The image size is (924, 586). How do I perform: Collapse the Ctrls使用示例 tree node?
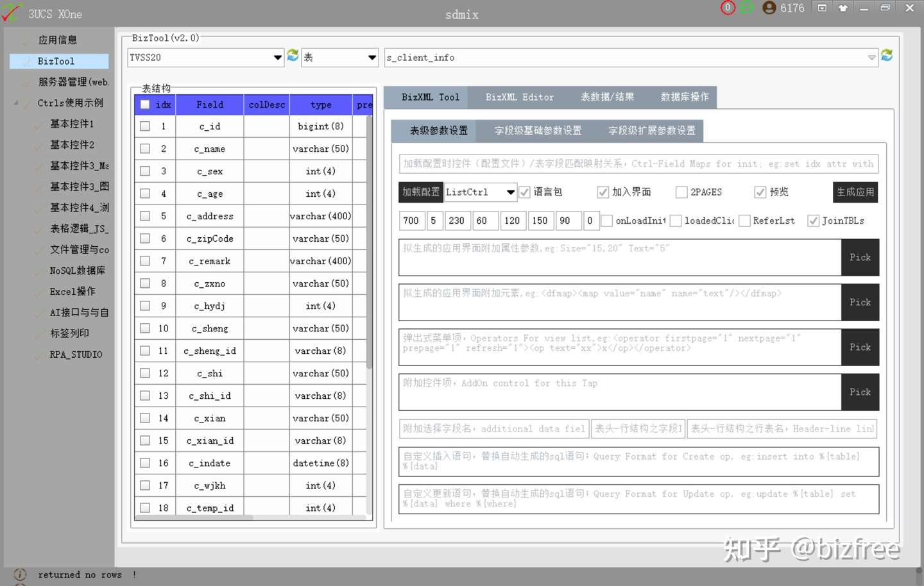click(x=16, y=103)
